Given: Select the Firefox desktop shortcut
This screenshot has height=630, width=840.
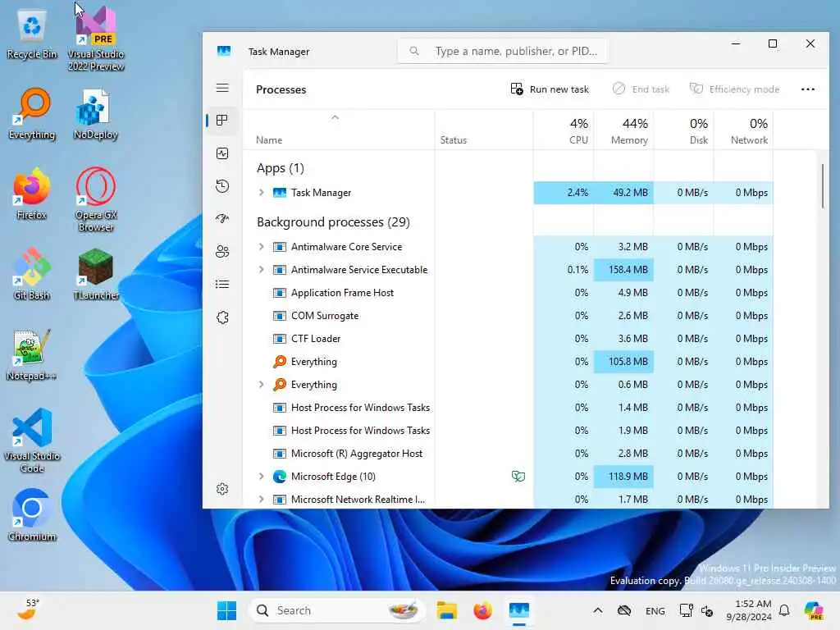Looking at the screenshot, I should click(x=32, y=194).
